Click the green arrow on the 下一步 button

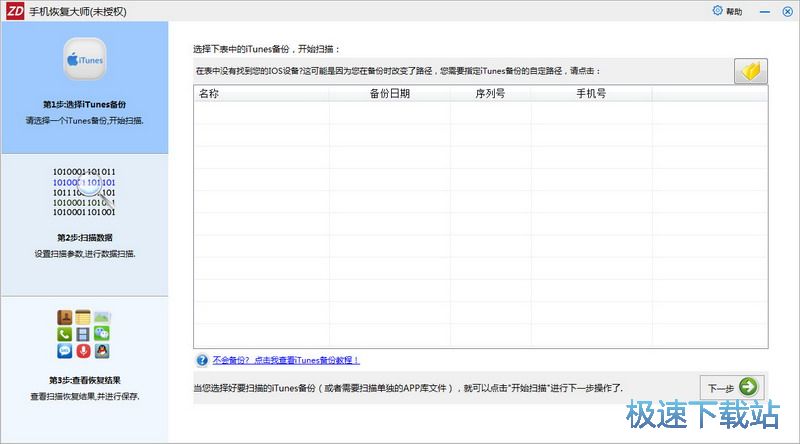[749, 387]
